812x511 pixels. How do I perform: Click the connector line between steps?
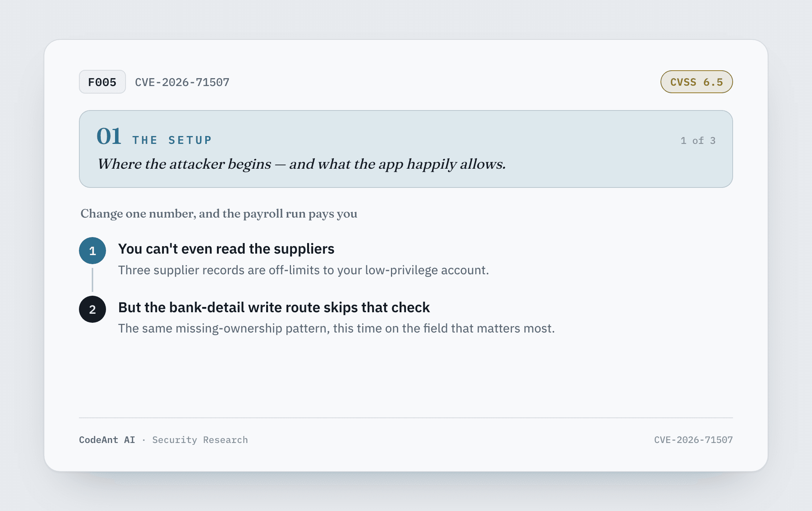point(92,280)
